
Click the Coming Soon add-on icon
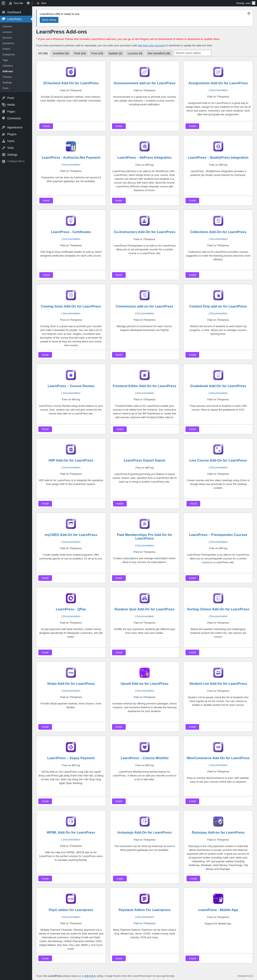[71, 295]
